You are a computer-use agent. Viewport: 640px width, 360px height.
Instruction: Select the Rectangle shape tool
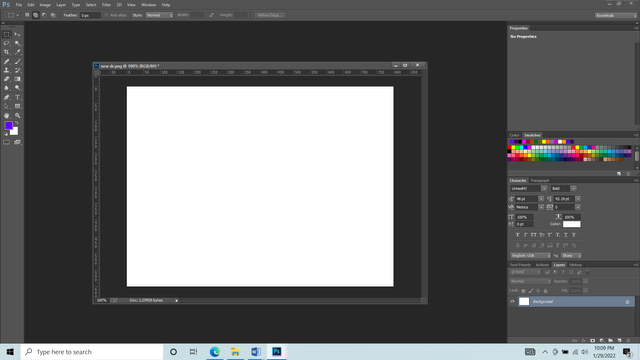[x=18, y=106]
